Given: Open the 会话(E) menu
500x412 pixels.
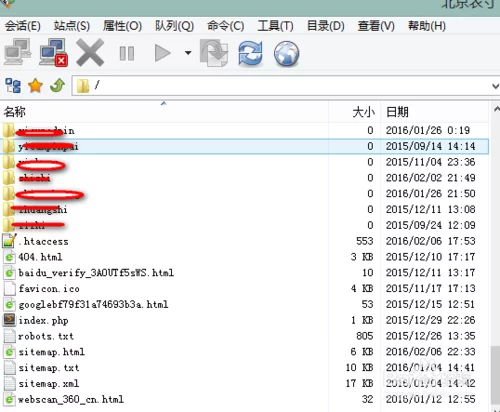Looking at the screenshot, I should pos(23,26).
